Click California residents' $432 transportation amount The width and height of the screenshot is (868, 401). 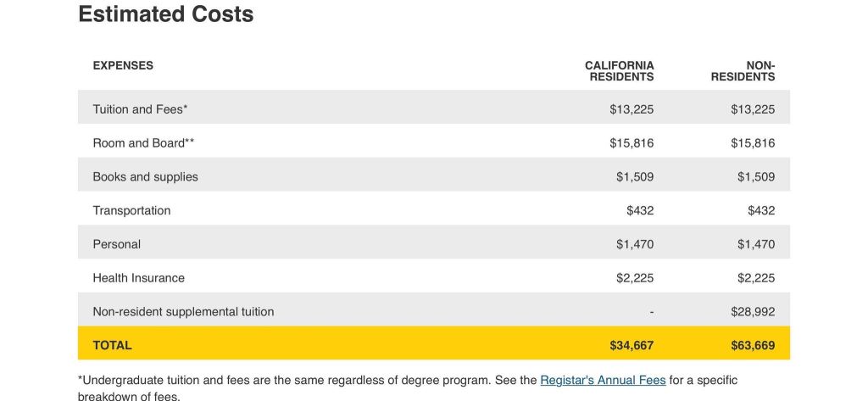point(640,210)
